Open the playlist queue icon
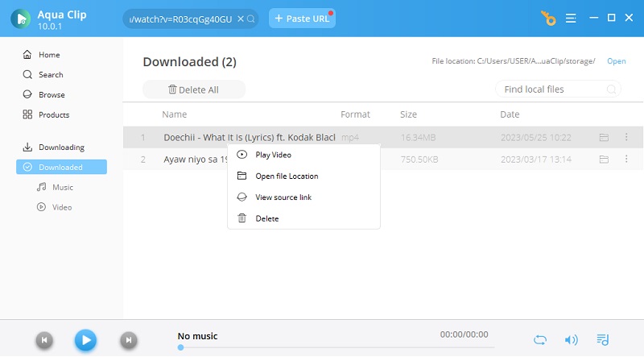This screenshot has height=357, width=644. [602, 340]
